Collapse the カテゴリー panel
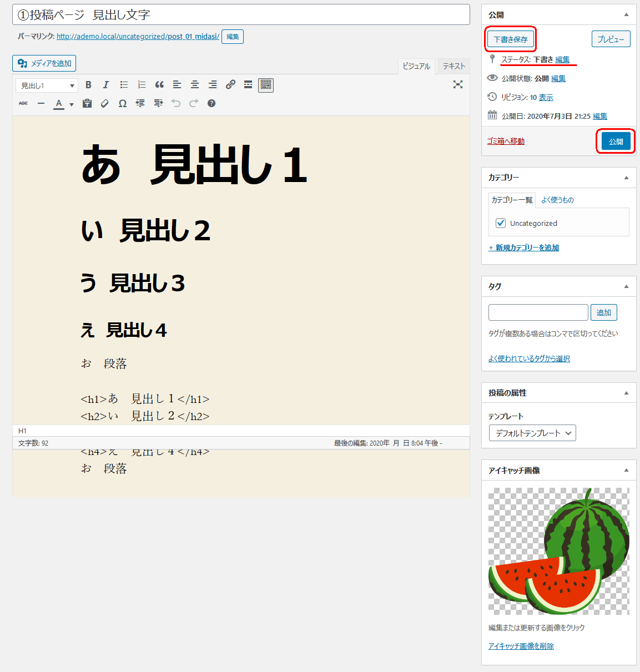Image resolution: width=640 pixels, height=672 pixels. [626, 178]
